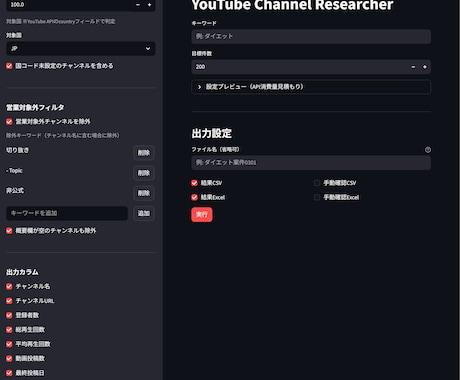Delete the 切り抜き exclusion keyword
Screen dimensions: 460x380
pyautogui.click(x=144, y=153)
